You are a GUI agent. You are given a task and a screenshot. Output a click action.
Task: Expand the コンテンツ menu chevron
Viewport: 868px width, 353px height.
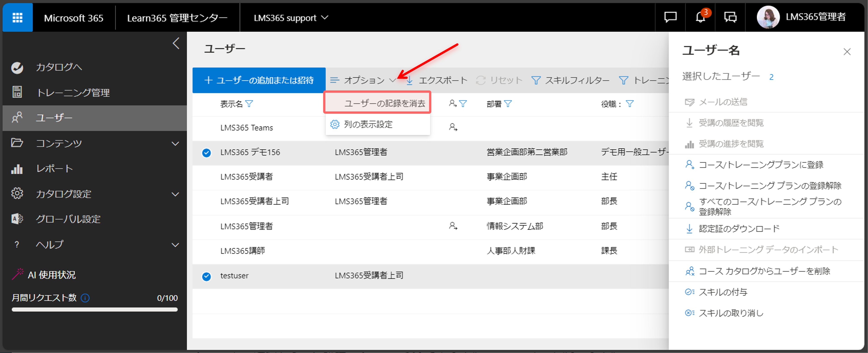pos(175,143)
